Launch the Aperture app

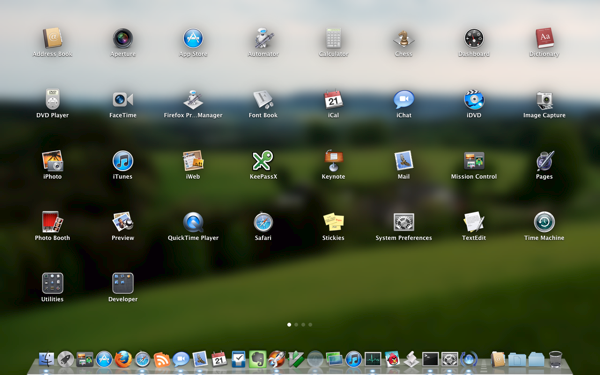[x=123, y=38]
